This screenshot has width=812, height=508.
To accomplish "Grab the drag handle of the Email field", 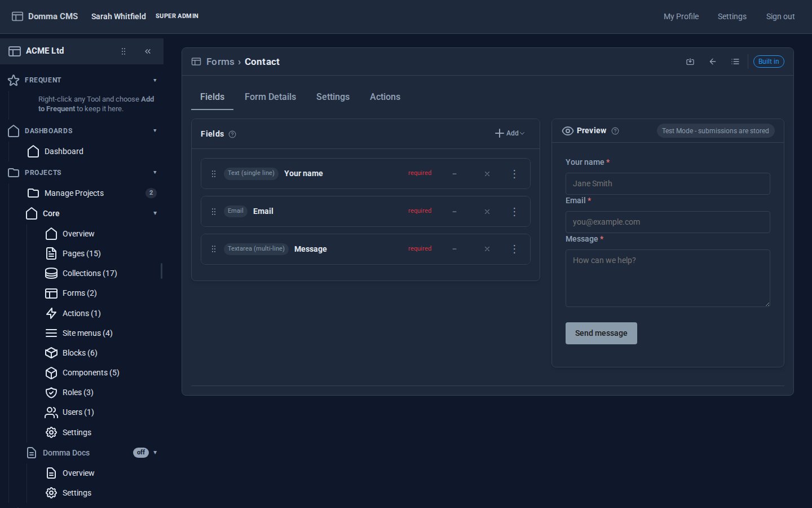I will (x=214, y=212).
